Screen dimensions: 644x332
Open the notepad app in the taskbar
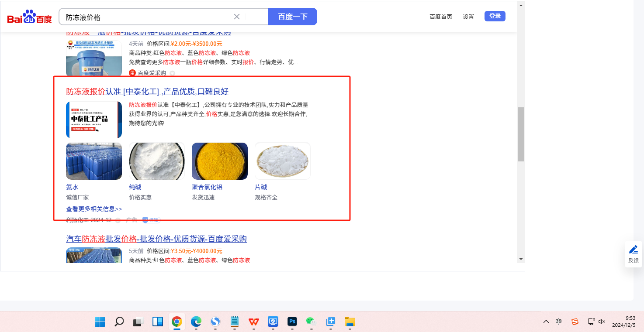(235, 322)
